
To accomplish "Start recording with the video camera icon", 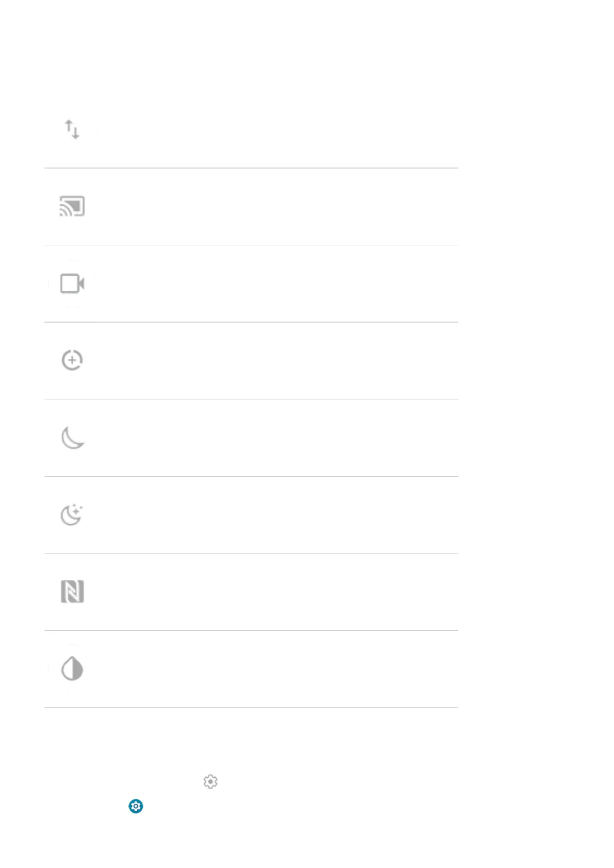I will click(x=72, y=283).
